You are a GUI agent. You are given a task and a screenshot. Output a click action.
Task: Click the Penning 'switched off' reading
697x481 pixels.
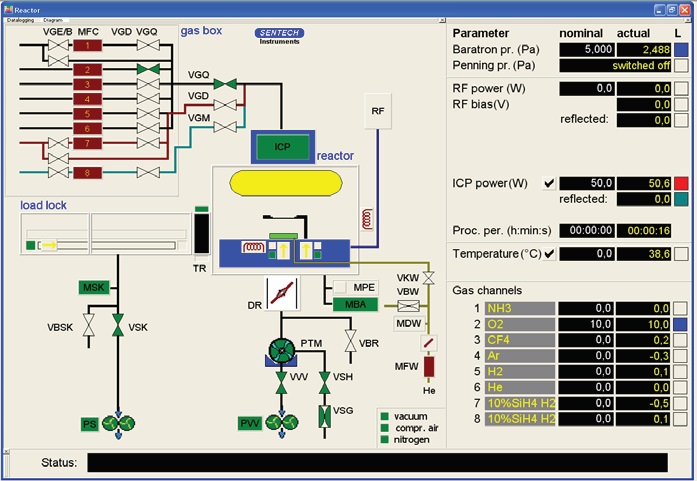(615, 65)
